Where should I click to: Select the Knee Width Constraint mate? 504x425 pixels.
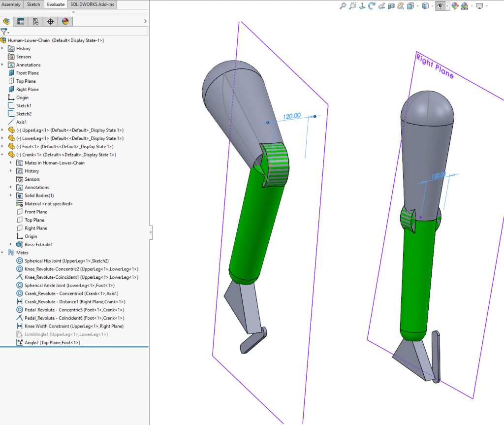click(74, 326)
